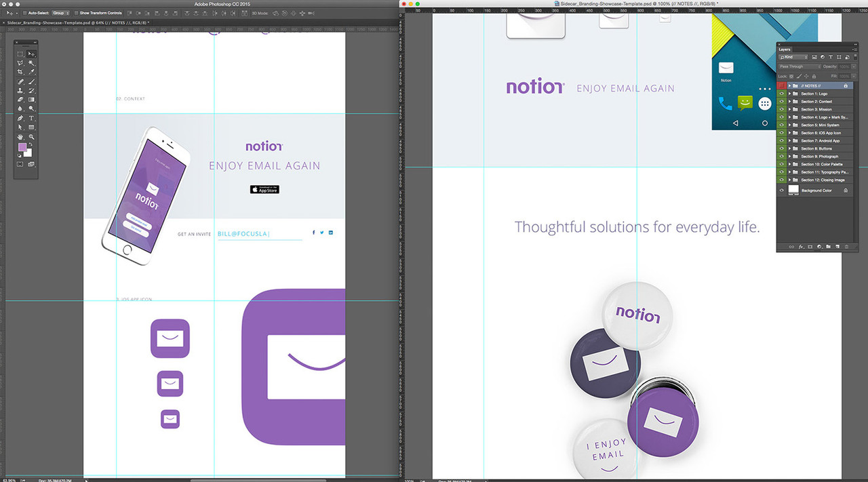Open layer styles fx menu
This screenshot has width=868, height=482.
coord(801,247)
